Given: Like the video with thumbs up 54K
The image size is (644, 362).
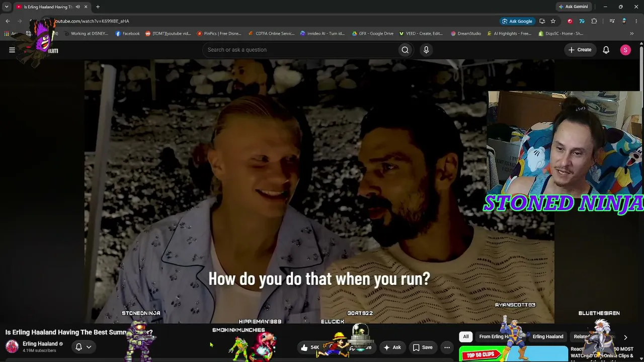Looking at the screenshot, I should pyautogui.click(x=310, y=347).
